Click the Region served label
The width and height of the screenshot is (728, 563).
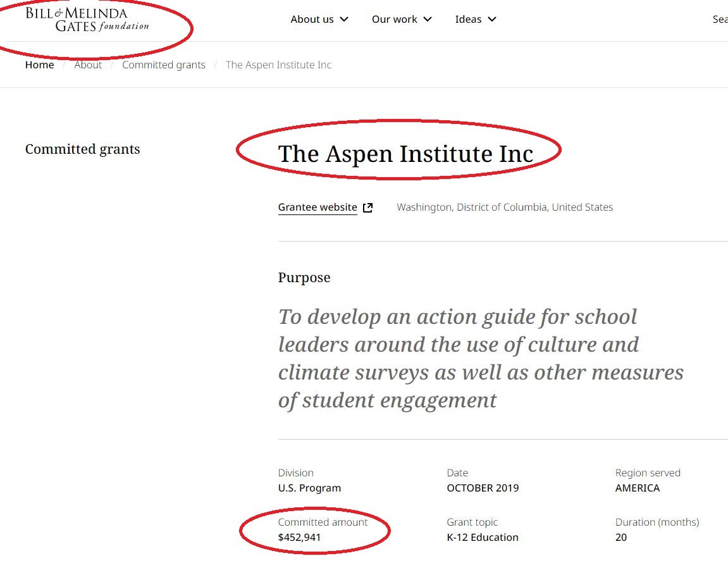click(648, 473)
